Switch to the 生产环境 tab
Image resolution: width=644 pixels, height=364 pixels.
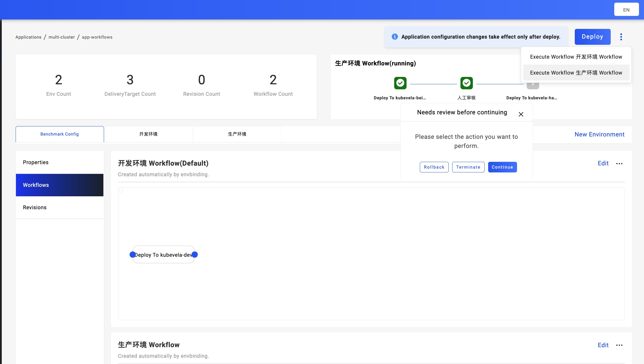pos(237,134)
